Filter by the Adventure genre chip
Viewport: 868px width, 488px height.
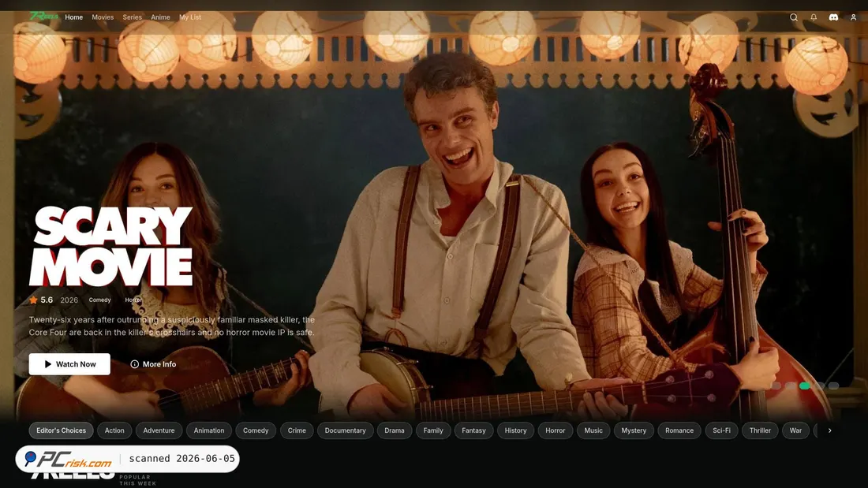159,430
